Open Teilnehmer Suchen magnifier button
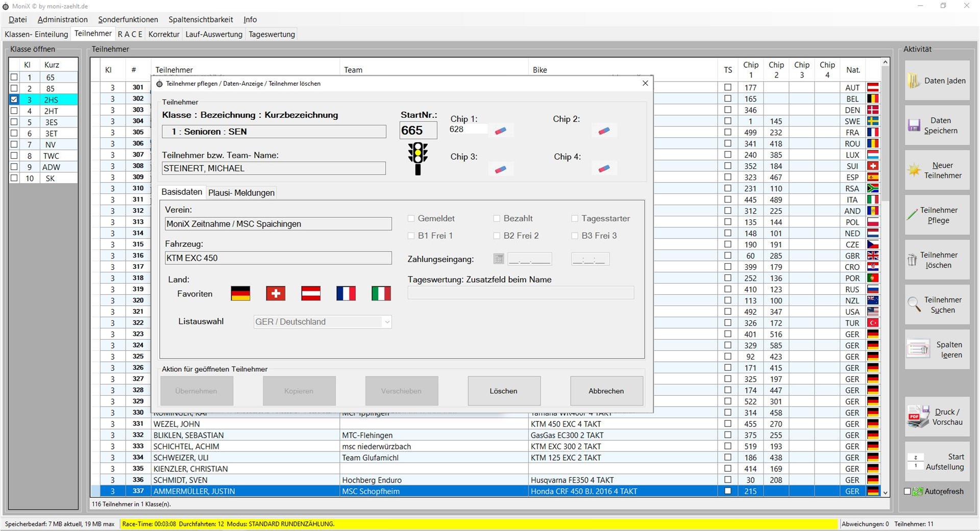The image size is (980, 531). (x=937, y=305)
